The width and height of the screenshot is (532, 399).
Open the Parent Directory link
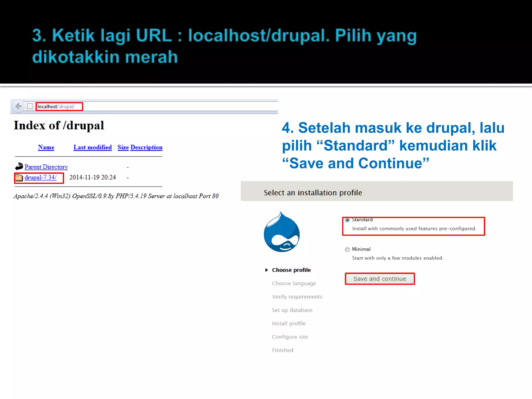point(46,167)
